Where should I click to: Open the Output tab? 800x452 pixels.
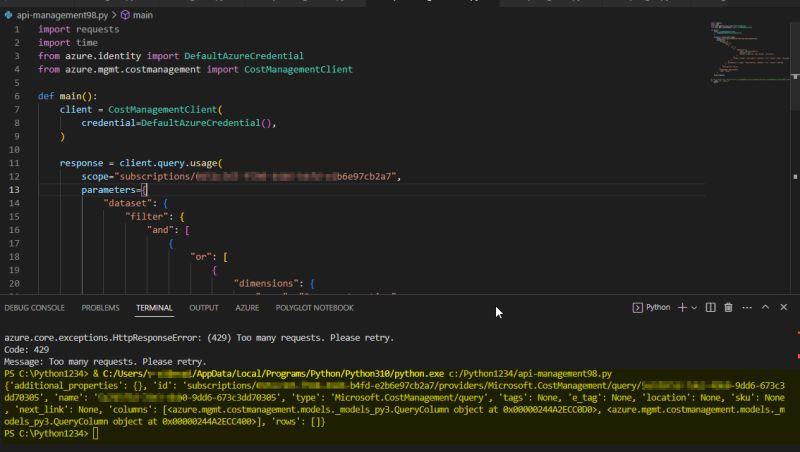204,308
